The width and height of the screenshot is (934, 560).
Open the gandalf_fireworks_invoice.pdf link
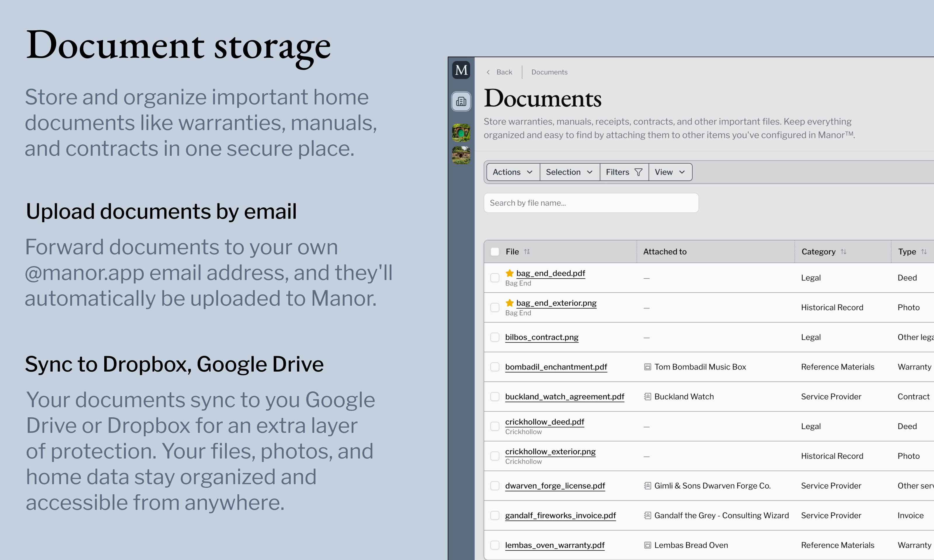pos(560,515)
